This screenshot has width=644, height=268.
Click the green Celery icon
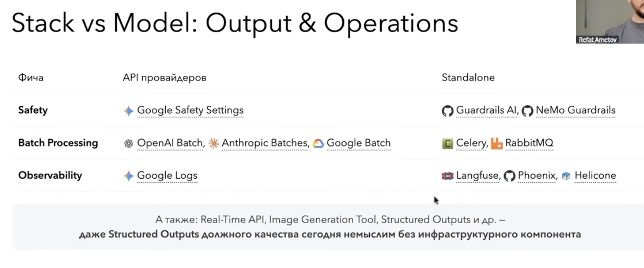447,143
